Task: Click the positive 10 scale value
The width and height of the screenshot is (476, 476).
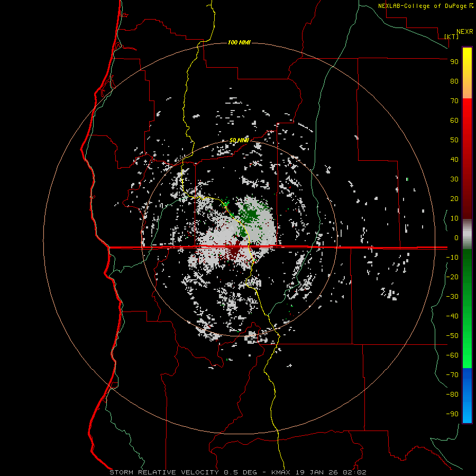Action: coord(454,218)
